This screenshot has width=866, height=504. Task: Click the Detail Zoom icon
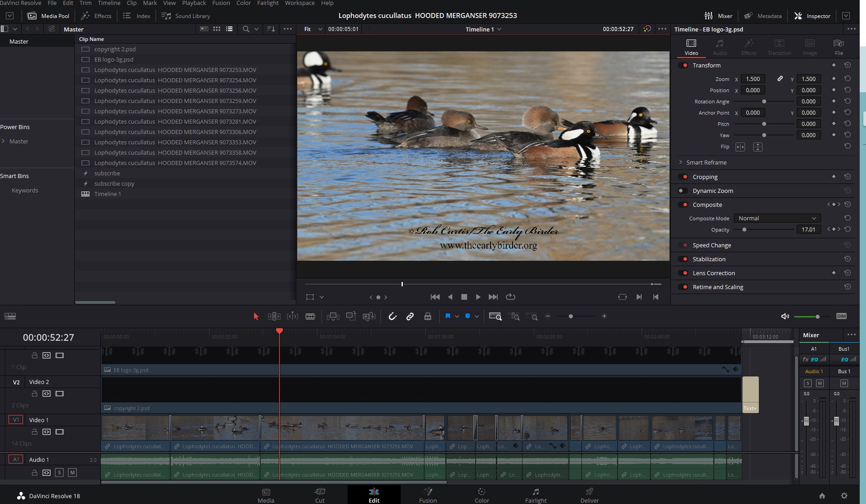pos(513,317)
